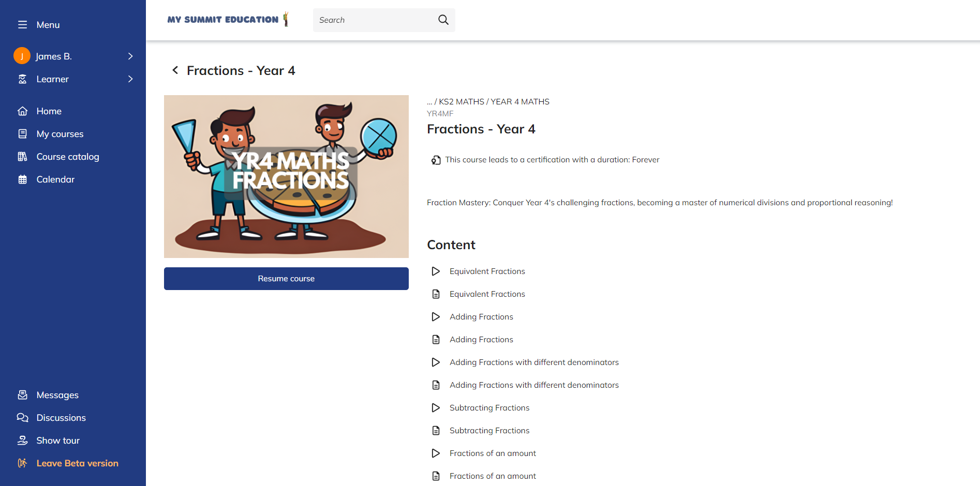Click the Resume course button
980x486 pixels.
click(286, 279)
